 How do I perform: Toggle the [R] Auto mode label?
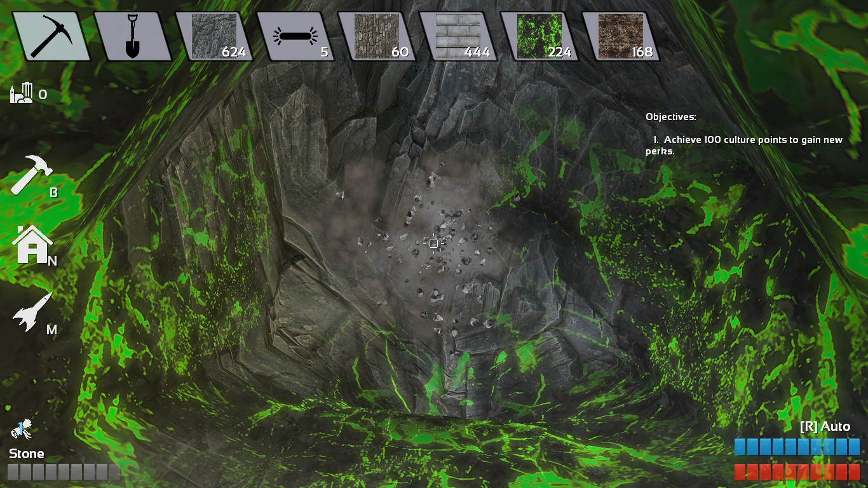(824, 426)
